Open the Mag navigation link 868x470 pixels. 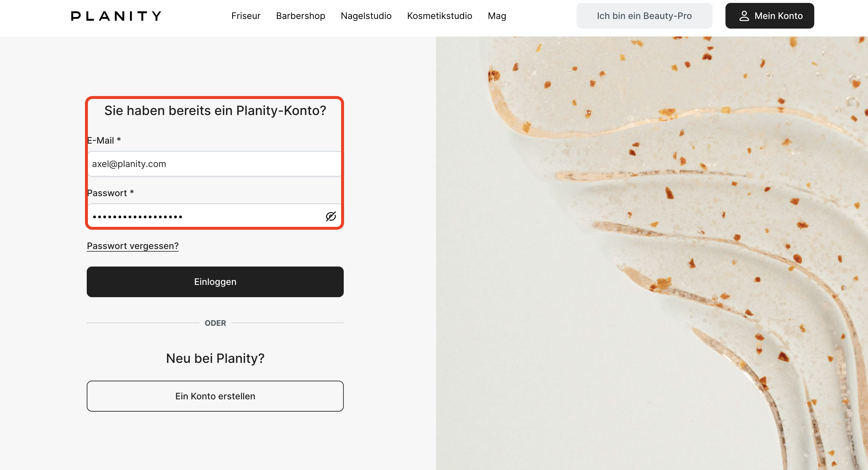click(x=497, y=16)
